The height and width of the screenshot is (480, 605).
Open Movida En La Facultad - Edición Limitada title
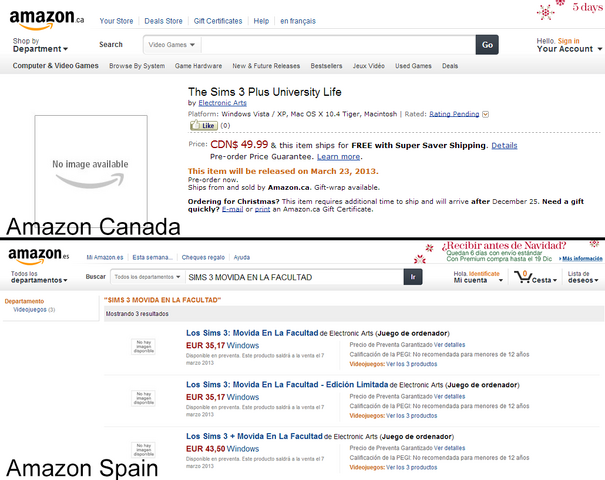point(287,385)
